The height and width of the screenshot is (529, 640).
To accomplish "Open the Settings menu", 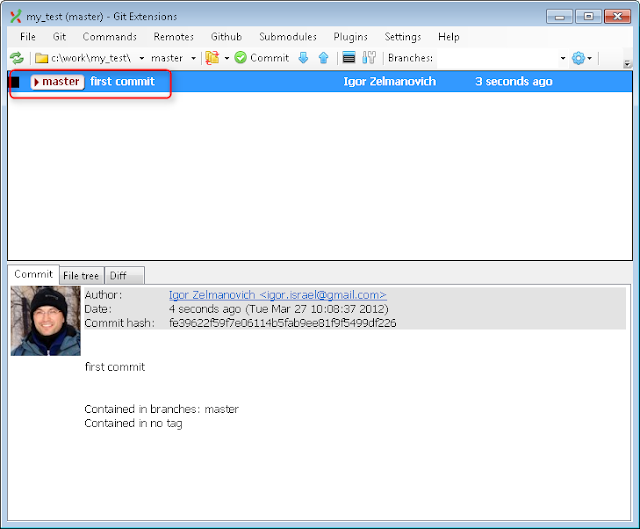I will (x=402, y=37).
